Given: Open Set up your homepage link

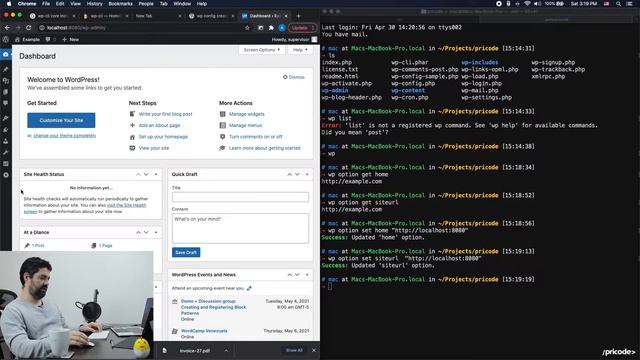Looking at the screenshot, I should tap(163, 137).
